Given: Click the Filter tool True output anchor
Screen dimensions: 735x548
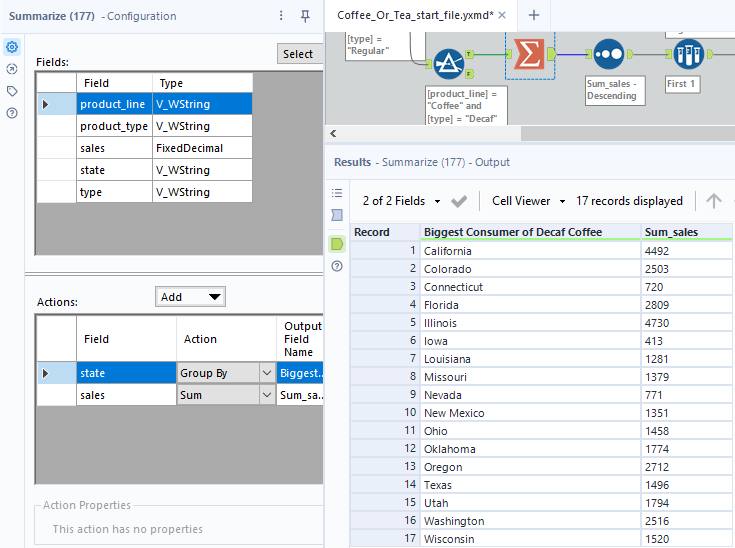Looking at the screenshot, I should [x=469, y=54].
